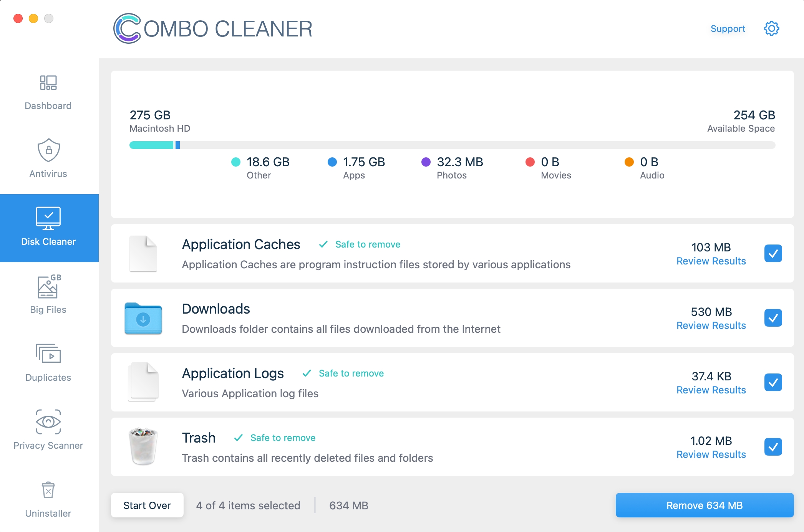Click the purple Photos color dot
This screenshot has width=804, height=532.
(x=426, y=162)
